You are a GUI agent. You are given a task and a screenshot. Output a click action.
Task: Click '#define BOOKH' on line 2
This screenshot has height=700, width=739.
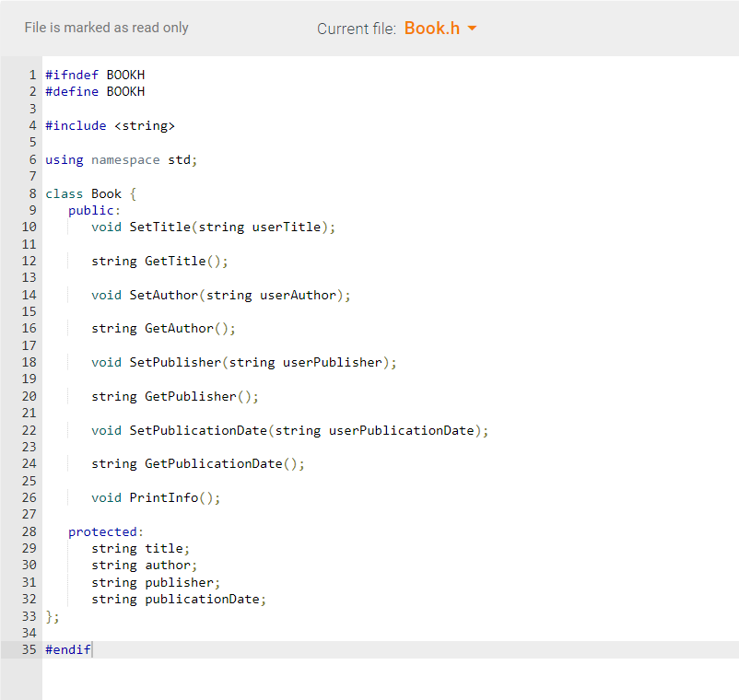click(95, 91)
